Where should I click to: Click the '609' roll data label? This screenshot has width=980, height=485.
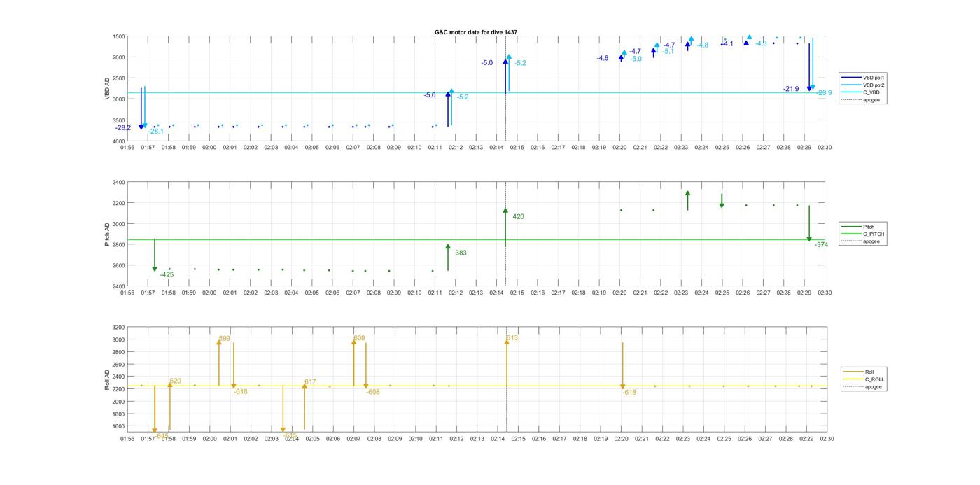coord(359,338)
